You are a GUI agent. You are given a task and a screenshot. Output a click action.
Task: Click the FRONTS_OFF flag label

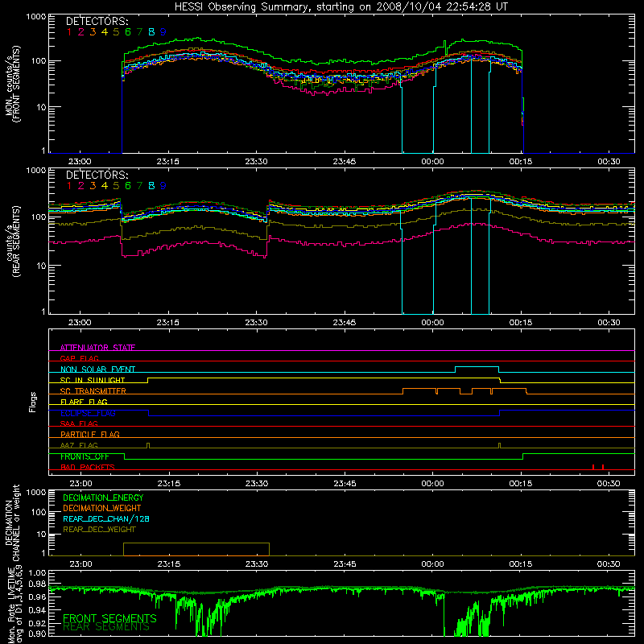[85, 456]
